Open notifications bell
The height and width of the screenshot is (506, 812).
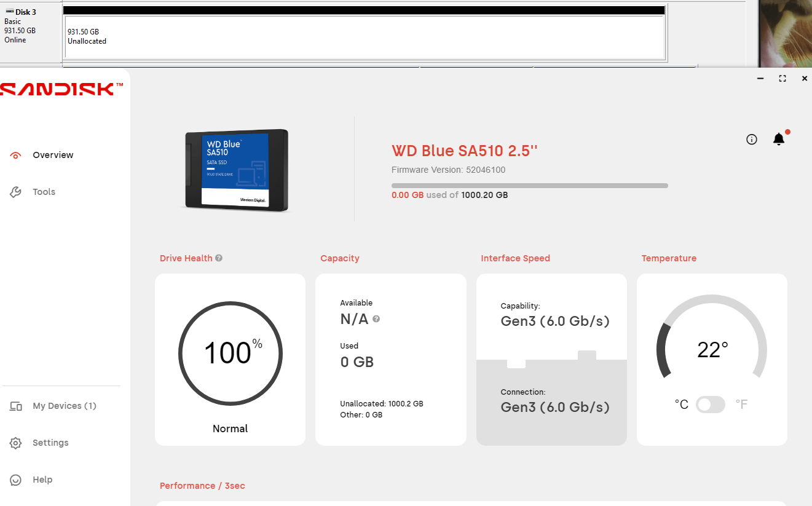pos(779,139)
